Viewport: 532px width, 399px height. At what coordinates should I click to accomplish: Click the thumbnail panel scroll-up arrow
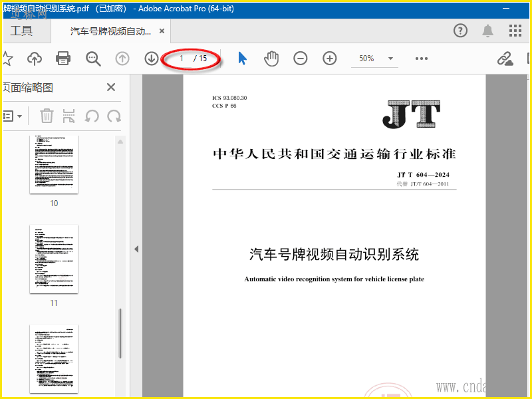point(120,142)
